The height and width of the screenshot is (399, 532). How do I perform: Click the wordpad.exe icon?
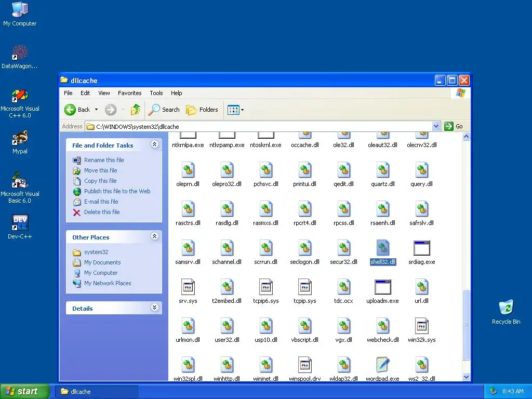coord(383,365)
